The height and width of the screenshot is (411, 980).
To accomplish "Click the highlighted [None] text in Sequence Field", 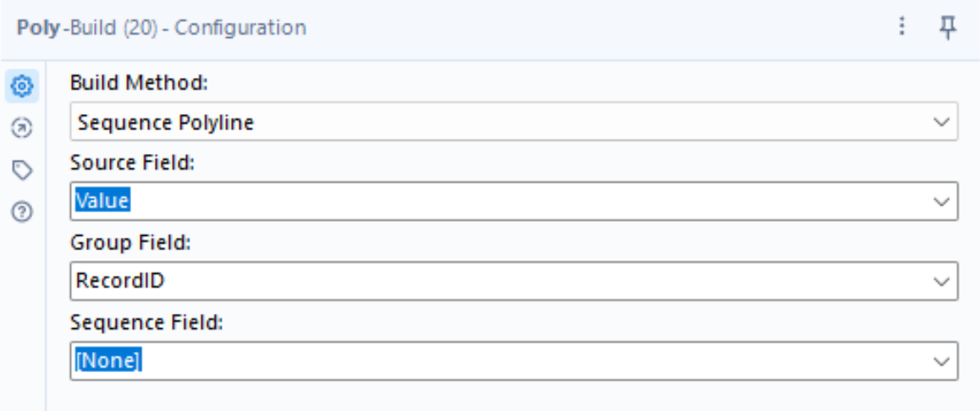I will (108, 360).
